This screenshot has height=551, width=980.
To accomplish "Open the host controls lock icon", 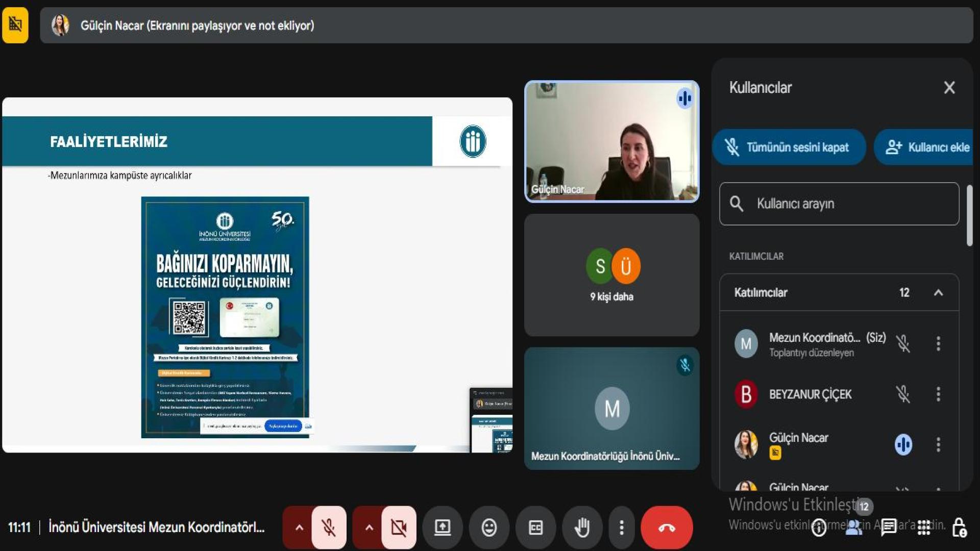I will tap(959, 528).
